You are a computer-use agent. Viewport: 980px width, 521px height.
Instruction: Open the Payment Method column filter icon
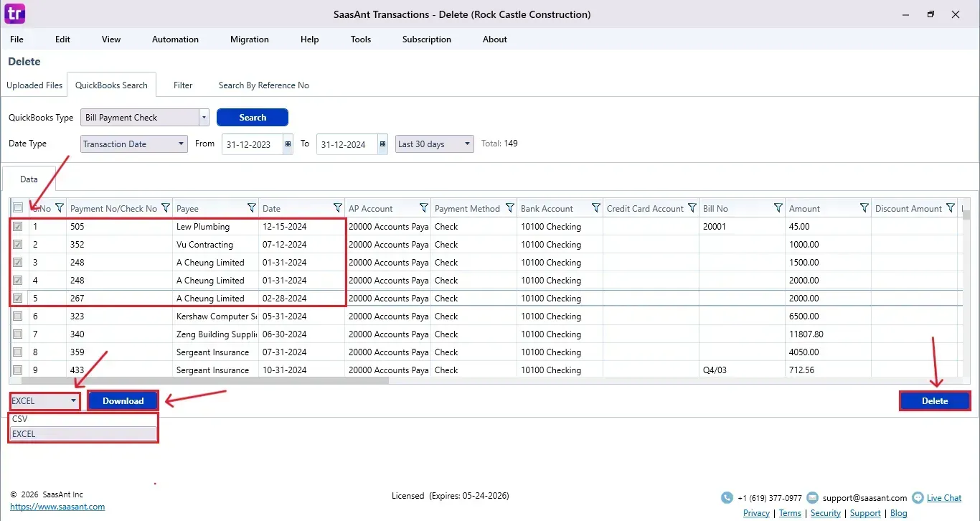coord(510,208)
